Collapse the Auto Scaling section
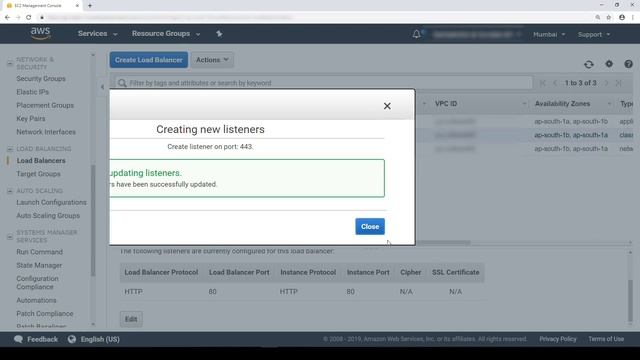Screen dimensions: 640x360 10,191
